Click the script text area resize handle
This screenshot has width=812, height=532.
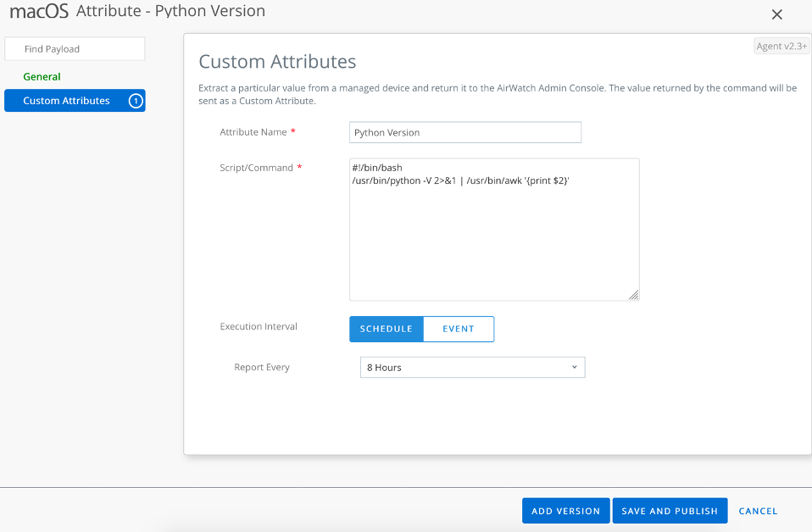click(634, 295)
